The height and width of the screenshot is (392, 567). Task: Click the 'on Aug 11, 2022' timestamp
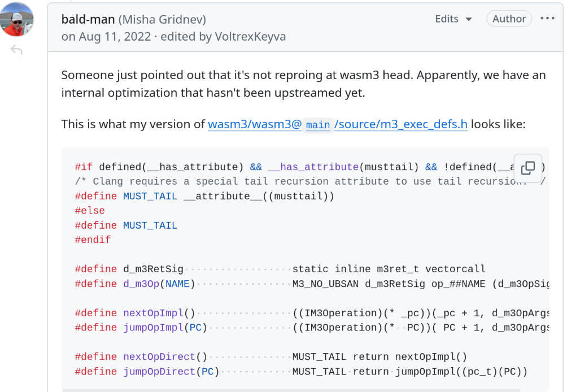(106, 37)
